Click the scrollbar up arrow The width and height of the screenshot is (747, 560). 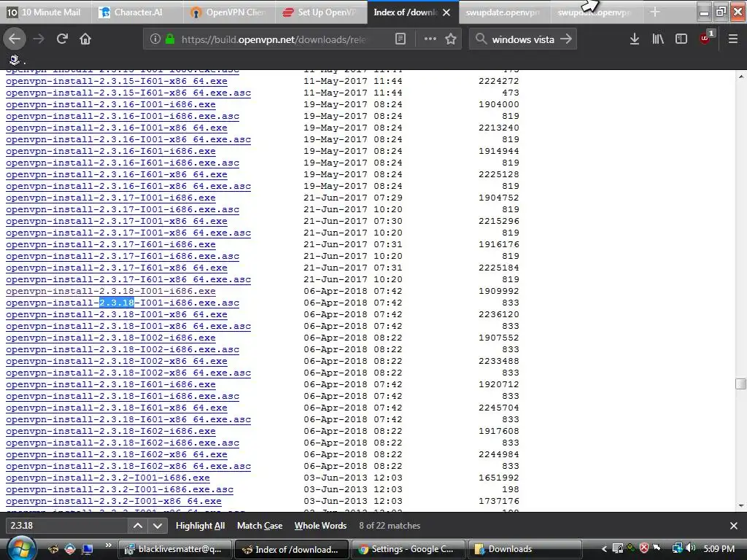tap(740, 76)
